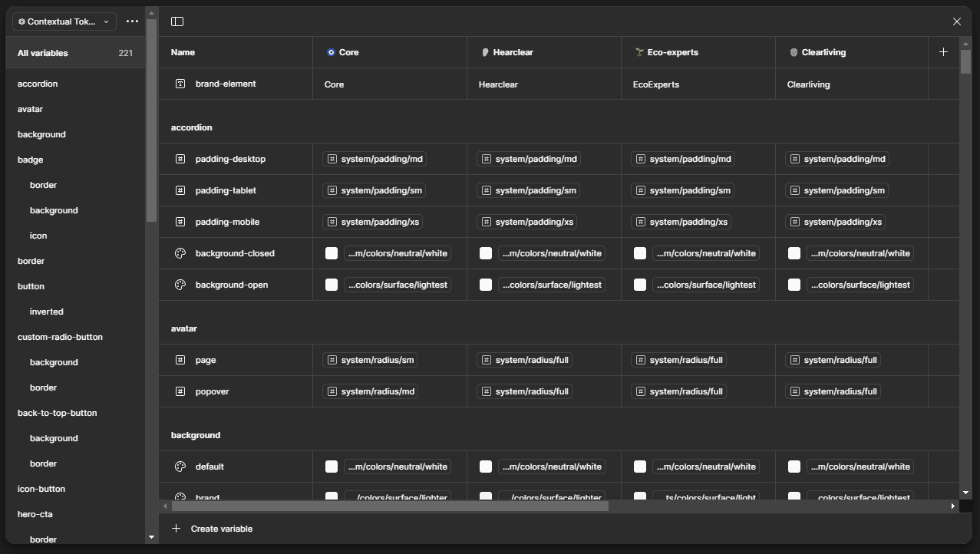Add a new mode with the plus icon
Viewport: 980px width, 554px height.
[943, 52]
